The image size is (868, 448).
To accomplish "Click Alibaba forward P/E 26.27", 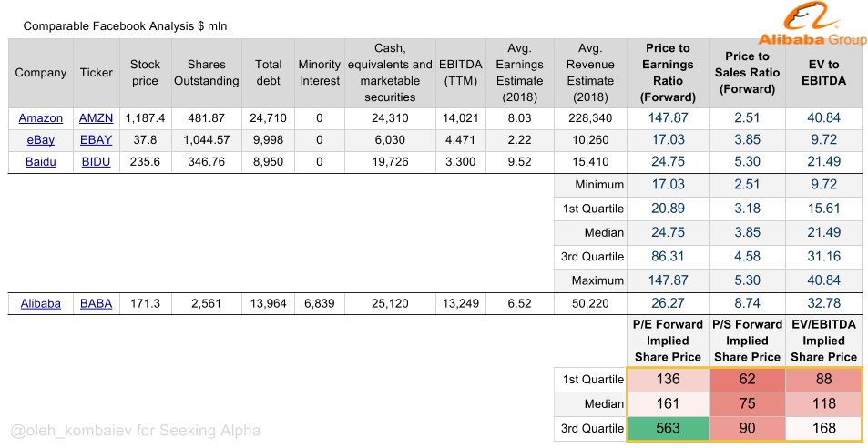I will click(668, 303).
